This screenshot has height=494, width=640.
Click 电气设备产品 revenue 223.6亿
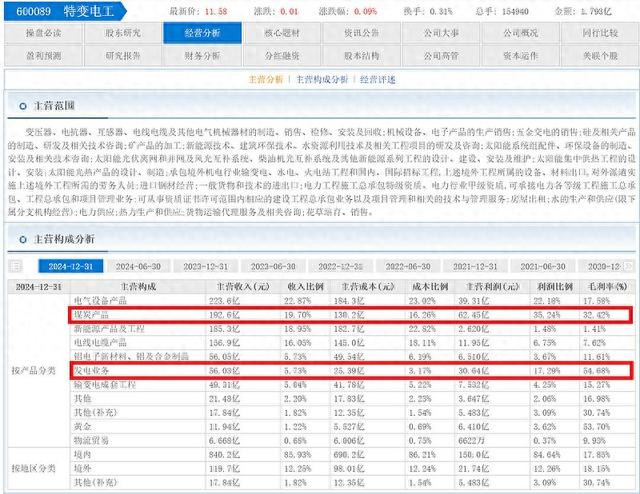[224, 301]
